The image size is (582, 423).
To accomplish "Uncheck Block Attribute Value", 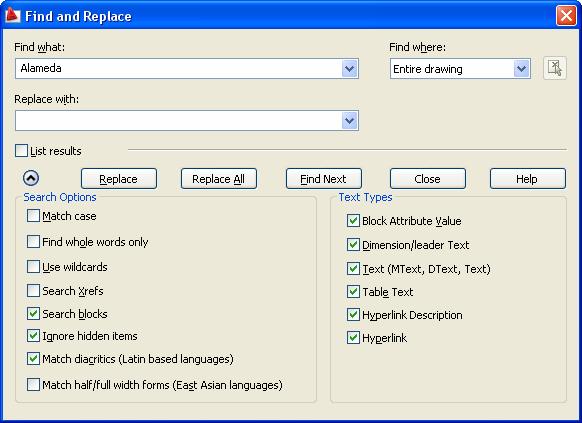I will 353,220.
